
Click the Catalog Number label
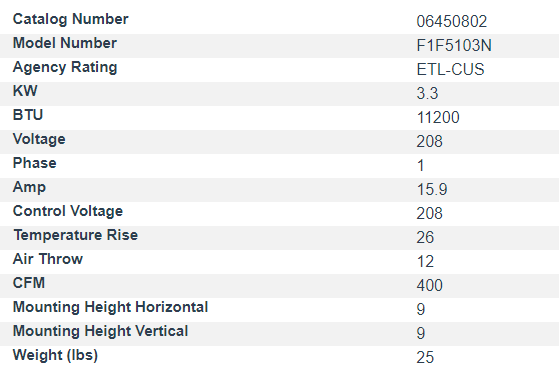[71, 19]
